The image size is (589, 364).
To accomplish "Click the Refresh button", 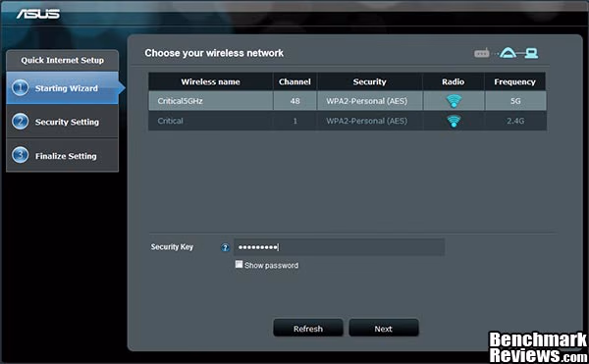I will [x=308, y=329].
